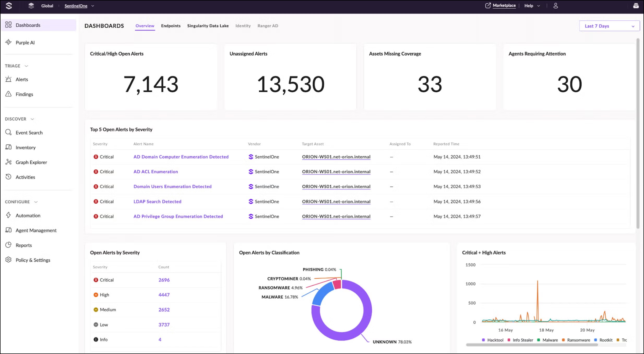644x354 pixels.
Task: Toggle the Malware legend swatch
Action: pos(538,340)
